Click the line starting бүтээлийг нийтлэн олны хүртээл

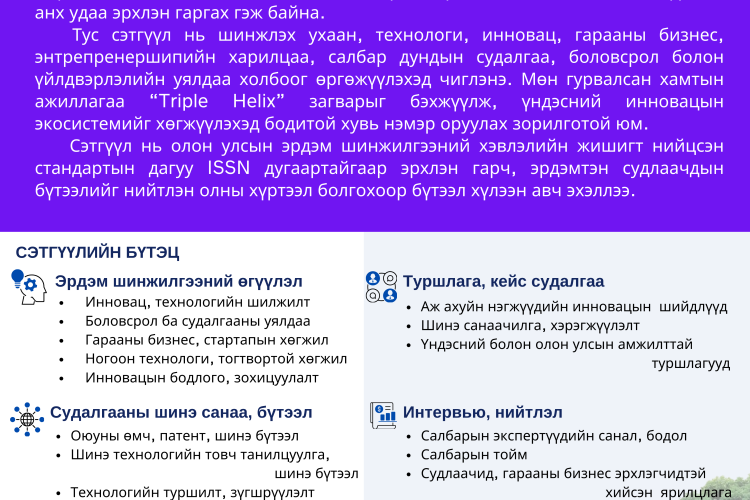(335, 190)
